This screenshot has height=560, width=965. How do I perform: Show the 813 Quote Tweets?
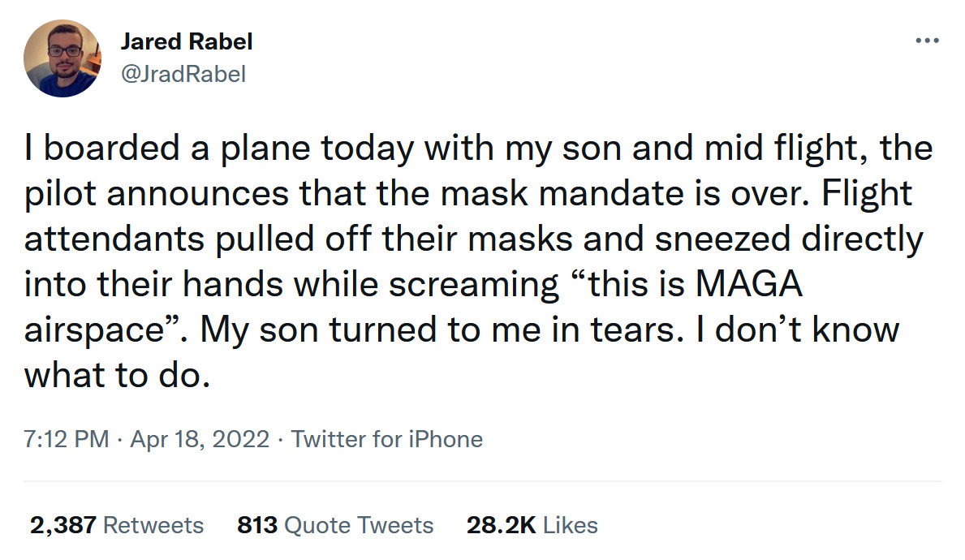[x=335, y=525]
